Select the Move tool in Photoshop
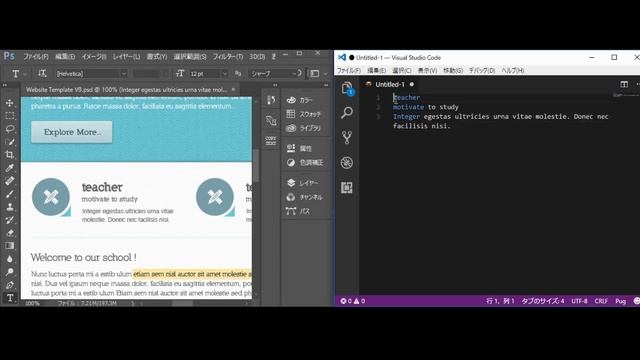Viewport: 640px width, 360px height. point(10,103)
